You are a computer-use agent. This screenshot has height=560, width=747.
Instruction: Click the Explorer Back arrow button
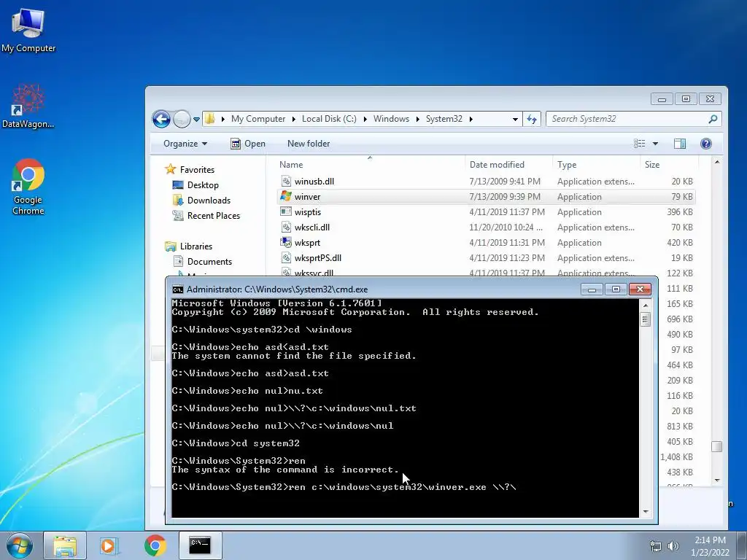pyautogui.click(x=161, y=119)
